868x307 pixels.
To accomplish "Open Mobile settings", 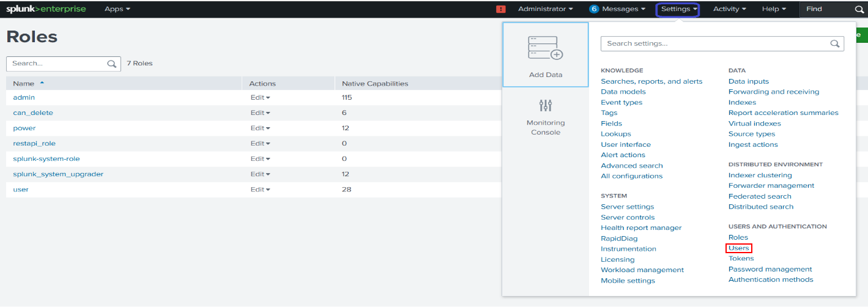I will [x=628, y=281].
